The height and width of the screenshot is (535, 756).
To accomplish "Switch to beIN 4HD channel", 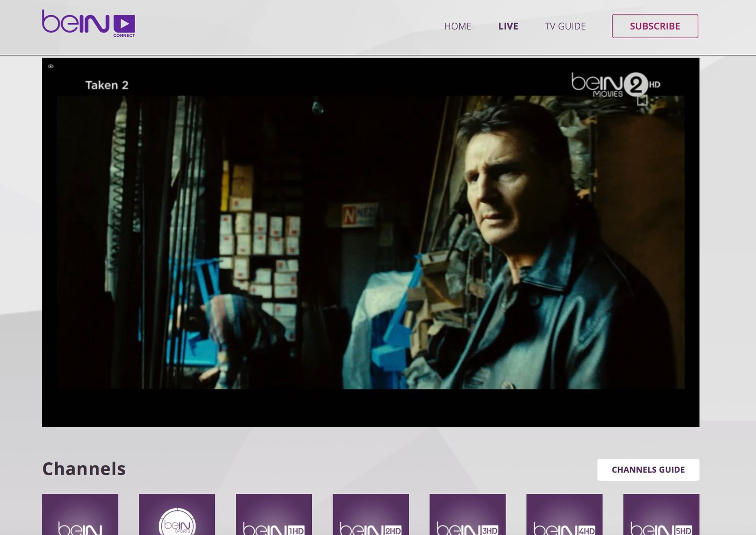I will pos(564,514).
